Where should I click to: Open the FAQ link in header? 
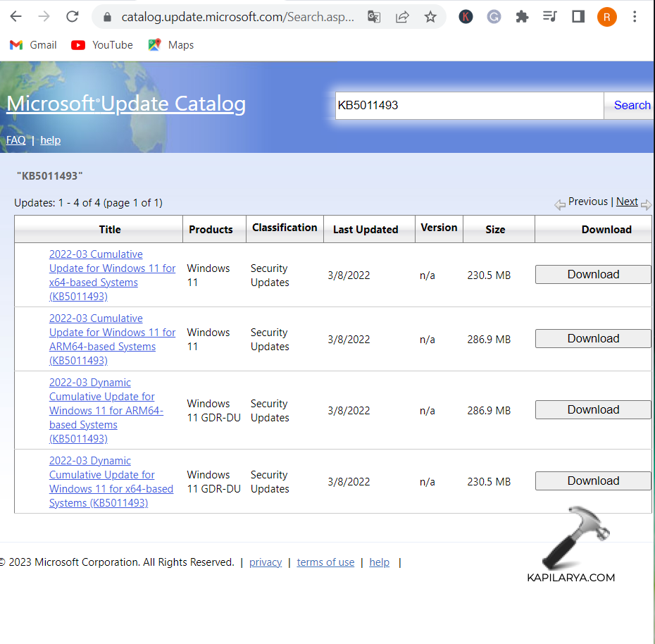coord(16,140)
